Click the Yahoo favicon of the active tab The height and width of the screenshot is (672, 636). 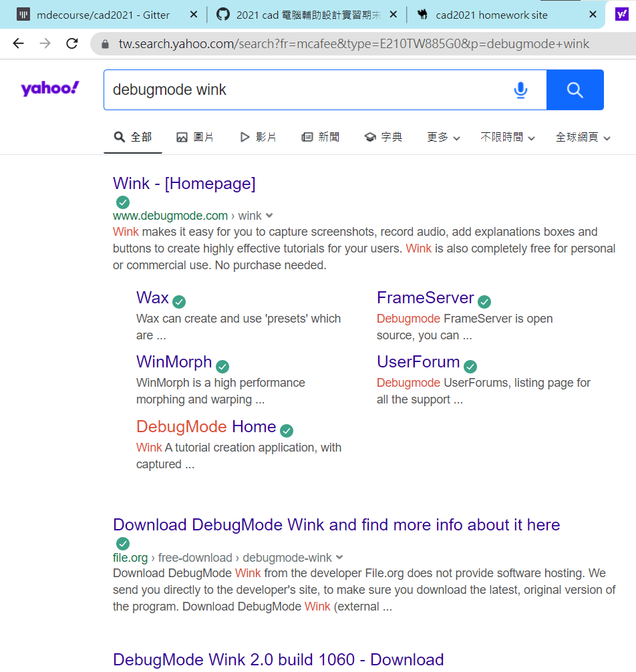(622, 15)
